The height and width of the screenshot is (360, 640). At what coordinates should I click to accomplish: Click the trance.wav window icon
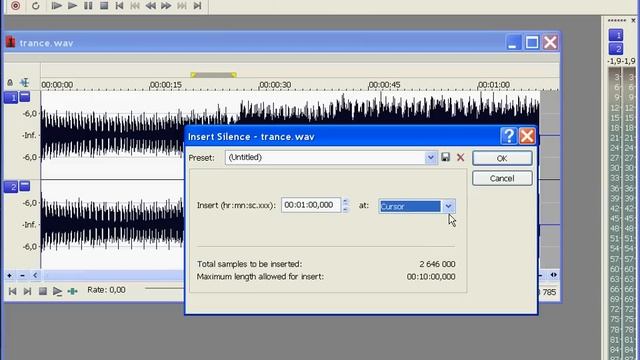pos(11,42)
